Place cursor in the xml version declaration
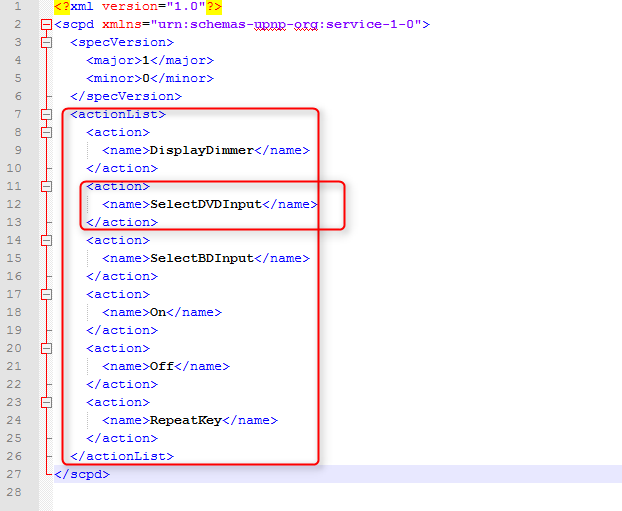This screenshot has height=511, width=622. pos(138,6)
